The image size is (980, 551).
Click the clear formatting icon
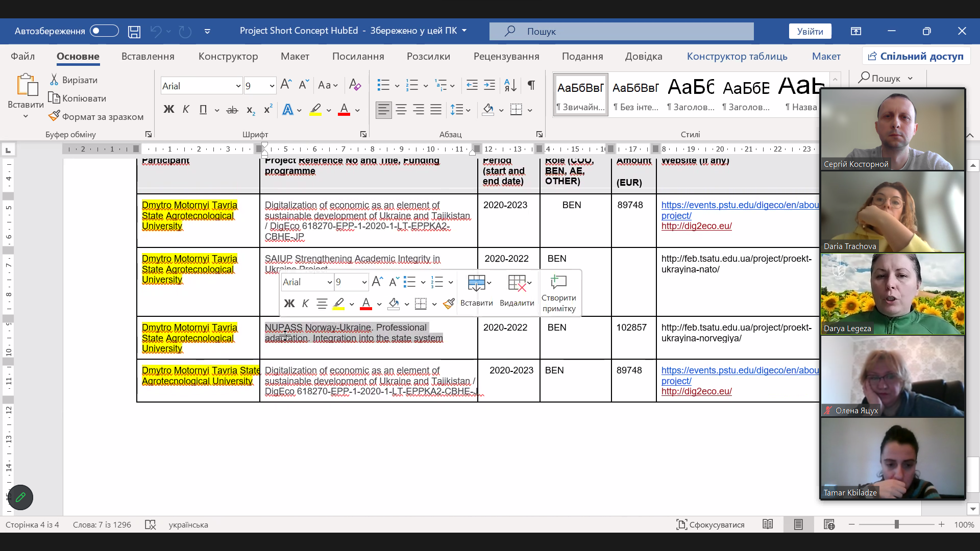coord(355,85)
